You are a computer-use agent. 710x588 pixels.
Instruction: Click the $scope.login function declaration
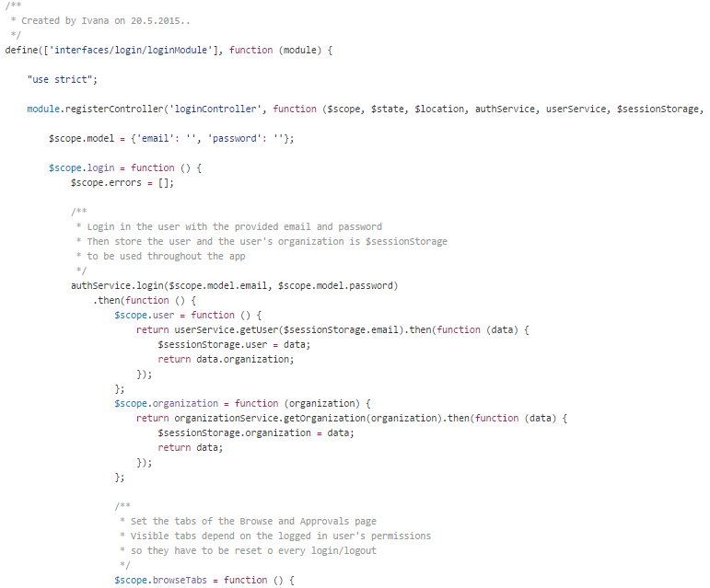click(x=125, y=167)
